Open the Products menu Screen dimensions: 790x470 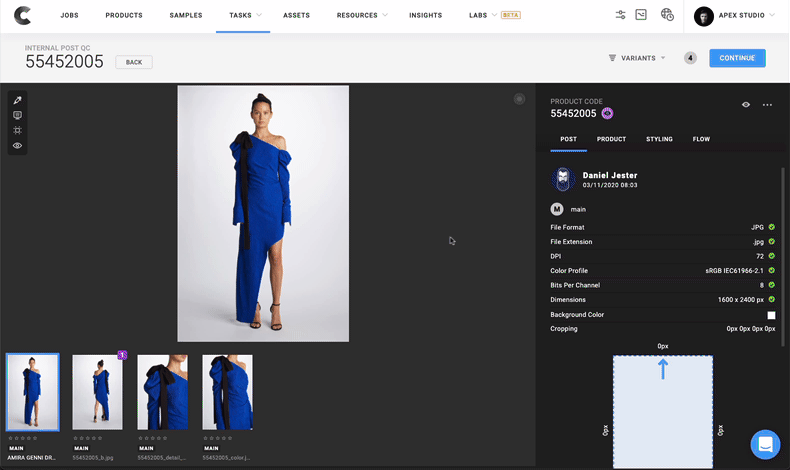(124, 15)
